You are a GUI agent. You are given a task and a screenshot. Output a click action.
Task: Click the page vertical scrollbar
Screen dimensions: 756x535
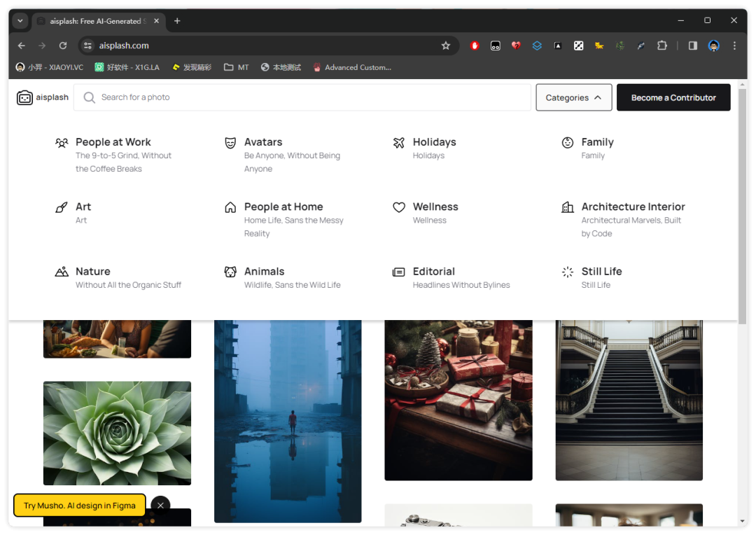pos(742,207)
